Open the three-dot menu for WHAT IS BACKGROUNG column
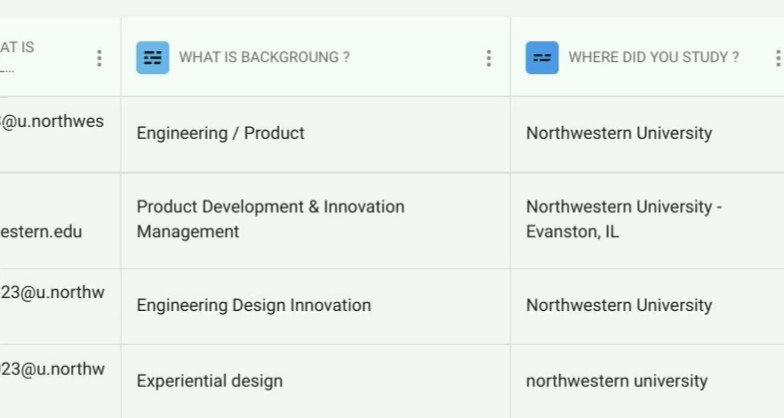 click(x=488, y=58)
